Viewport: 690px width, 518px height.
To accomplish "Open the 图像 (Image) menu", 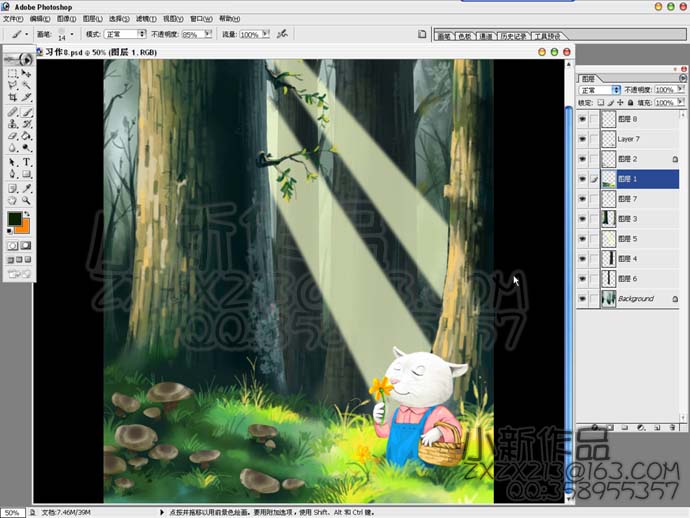I will (66, 19).
